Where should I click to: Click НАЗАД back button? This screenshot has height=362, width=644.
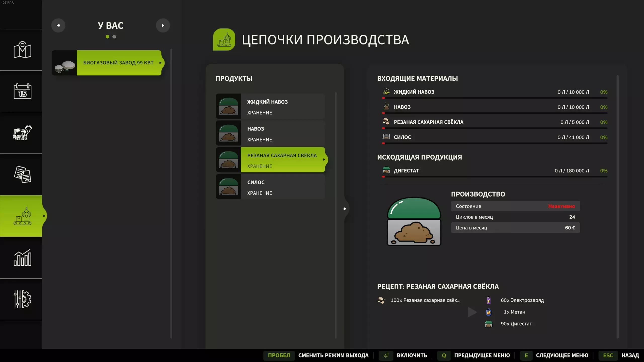click(x=630, y=355)
